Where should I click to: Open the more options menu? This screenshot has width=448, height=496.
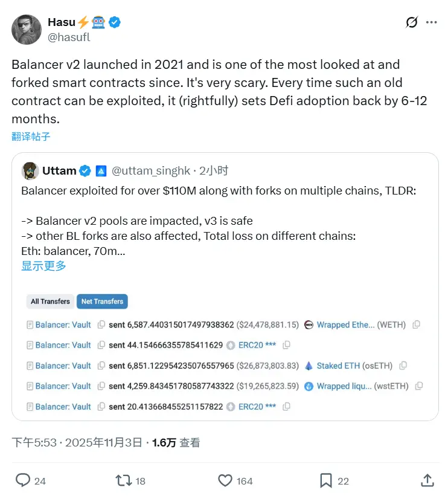432,22
